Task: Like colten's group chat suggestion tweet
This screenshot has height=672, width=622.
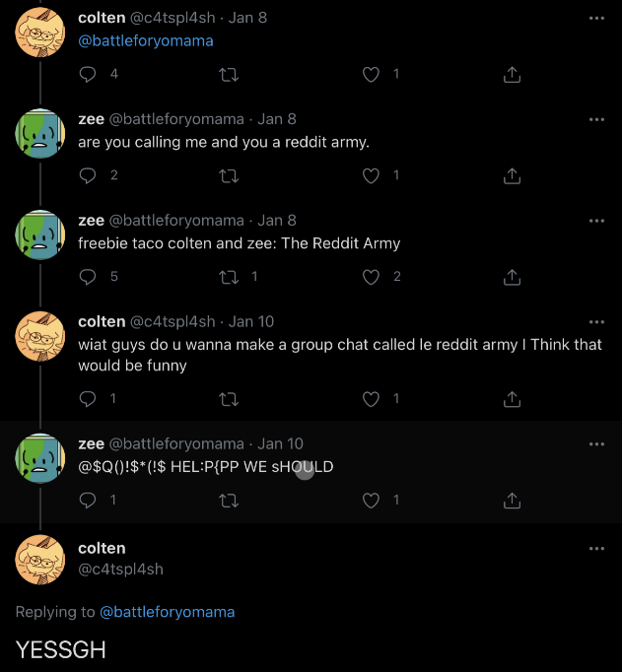Action: (x=372, y=399)
